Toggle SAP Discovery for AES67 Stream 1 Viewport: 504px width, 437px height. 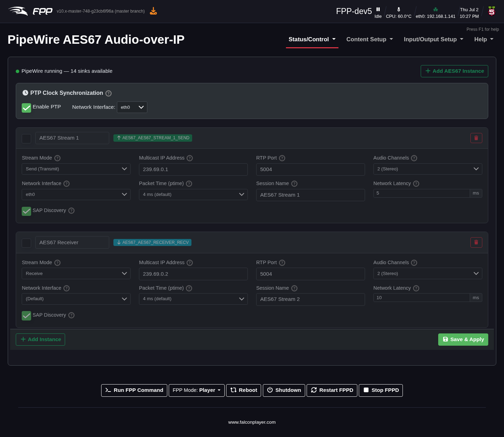point(26,211)
